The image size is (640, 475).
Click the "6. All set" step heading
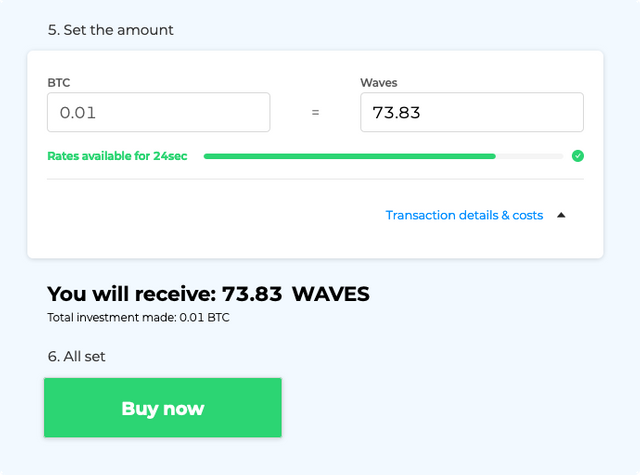click(x=76, y=356)
